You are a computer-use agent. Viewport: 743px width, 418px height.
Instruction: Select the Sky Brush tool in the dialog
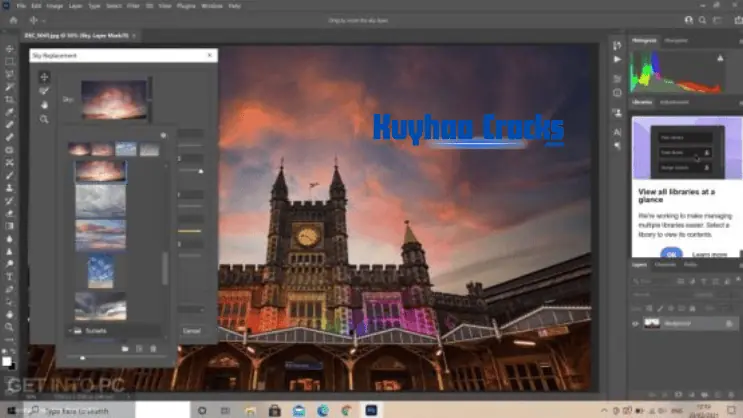(x=44, y=90)
